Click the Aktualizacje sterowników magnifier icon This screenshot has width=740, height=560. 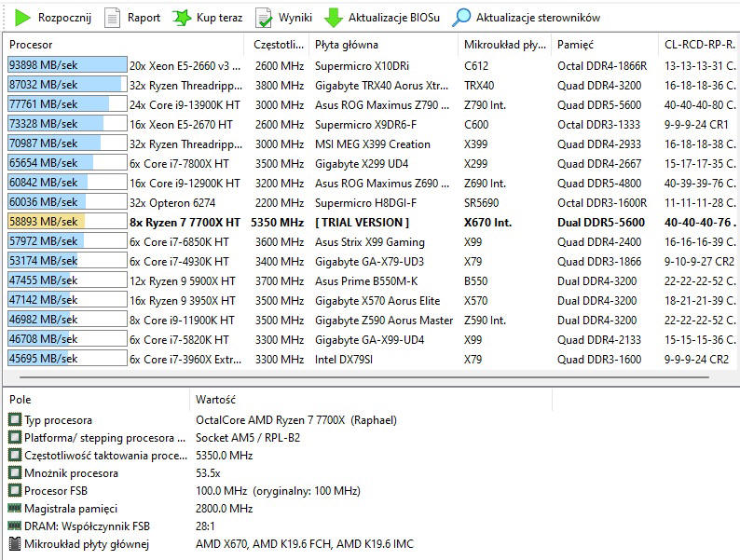click(x=461, y=18)
